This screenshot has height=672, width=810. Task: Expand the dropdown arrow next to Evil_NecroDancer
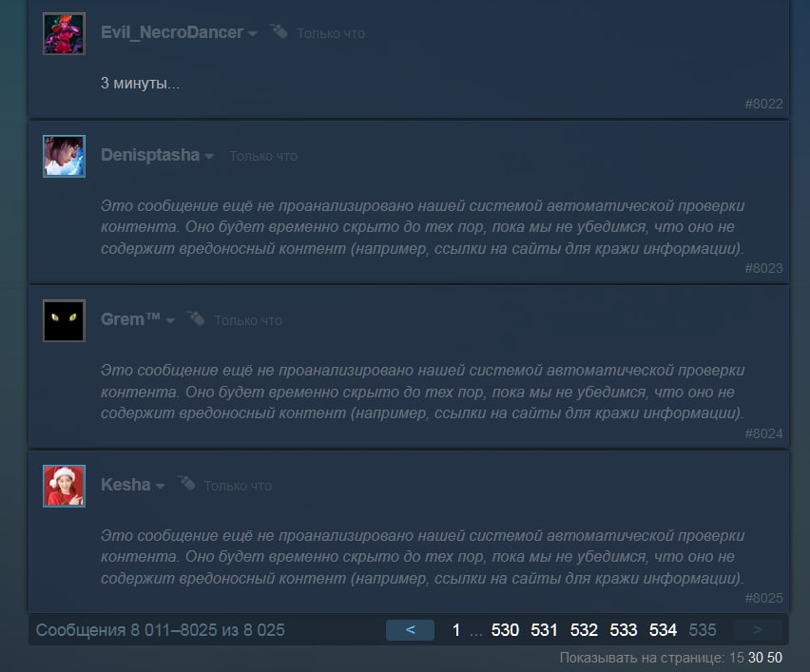(253, 34)
